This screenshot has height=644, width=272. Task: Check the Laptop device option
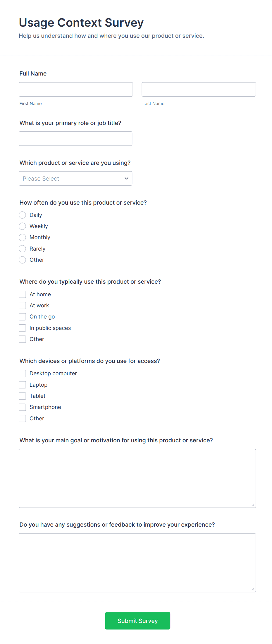pos(23,385)
